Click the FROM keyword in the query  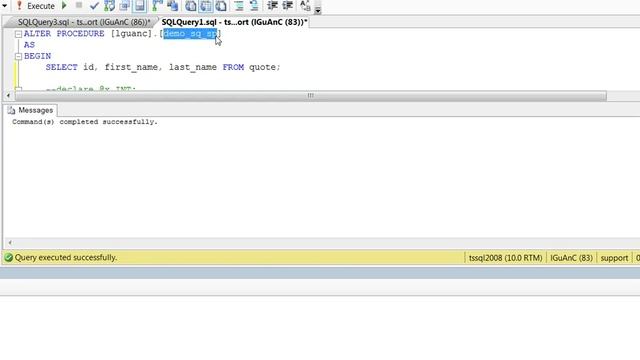(x=233, y=67)
